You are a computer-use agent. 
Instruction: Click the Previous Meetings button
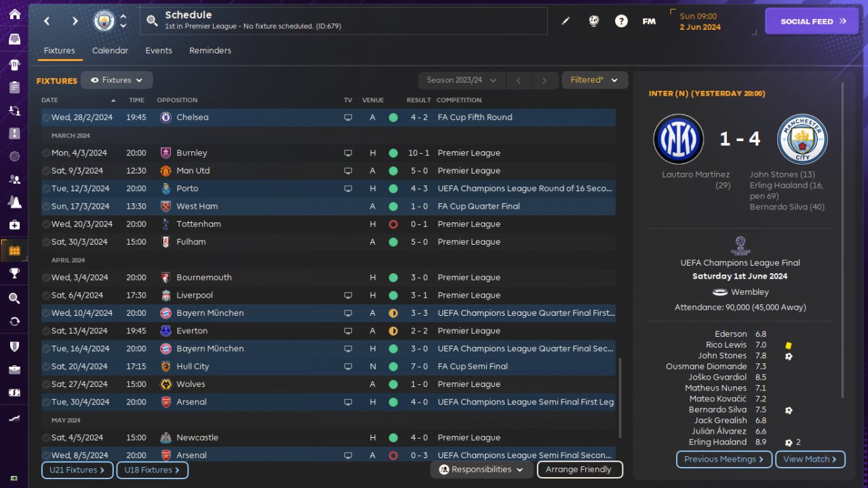coord(724,460)
